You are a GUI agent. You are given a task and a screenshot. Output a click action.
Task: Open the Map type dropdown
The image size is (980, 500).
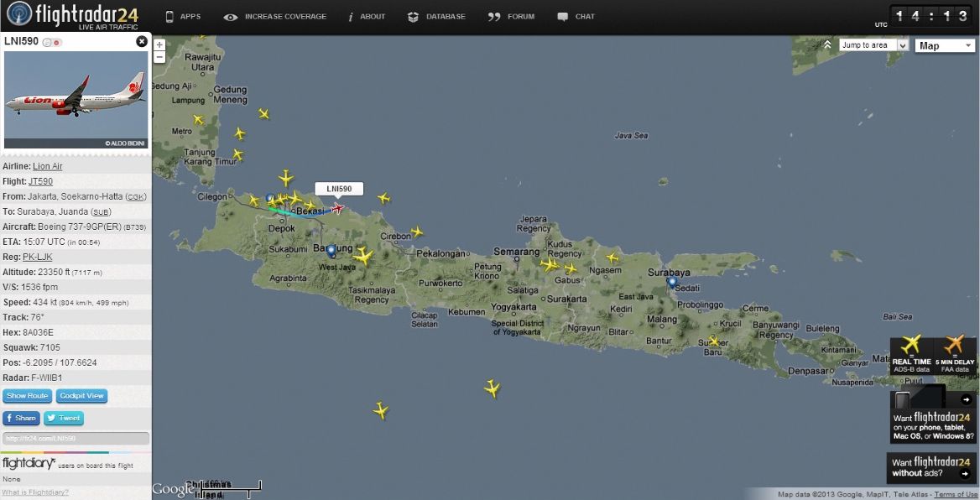[x=945, y=45]
